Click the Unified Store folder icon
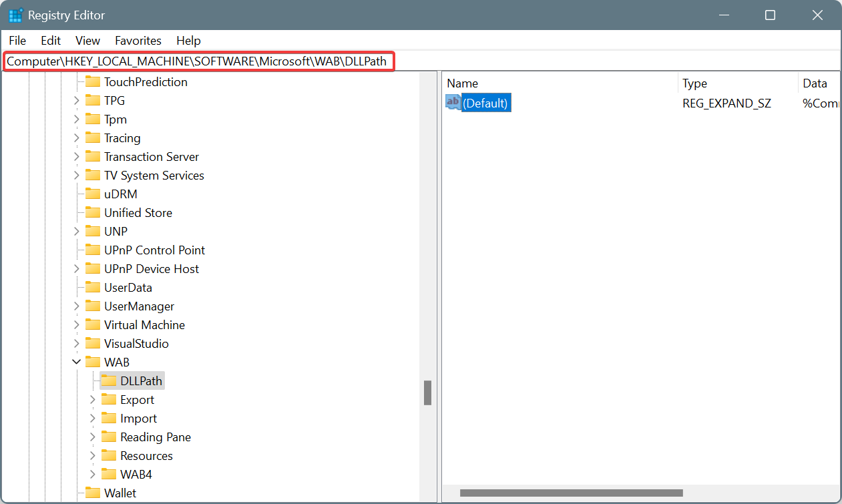The width and height of the screenshot is (842, 504). [93, 213]
